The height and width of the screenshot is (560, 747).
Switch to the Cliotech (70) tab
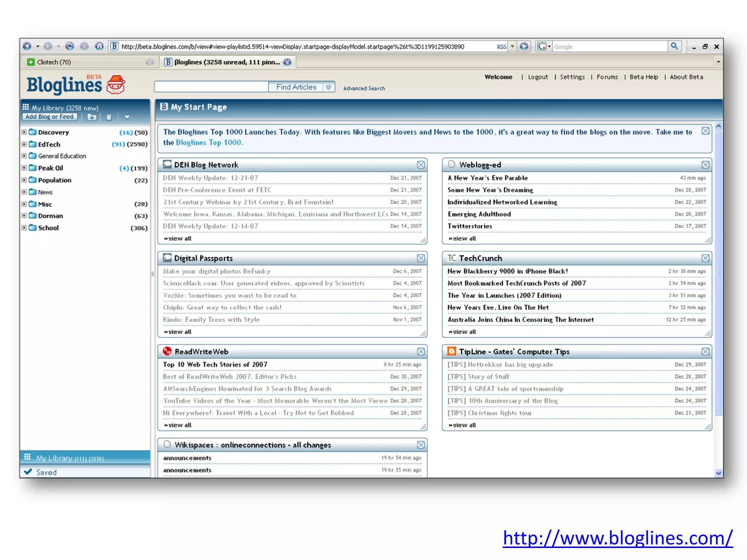point(90,62)
